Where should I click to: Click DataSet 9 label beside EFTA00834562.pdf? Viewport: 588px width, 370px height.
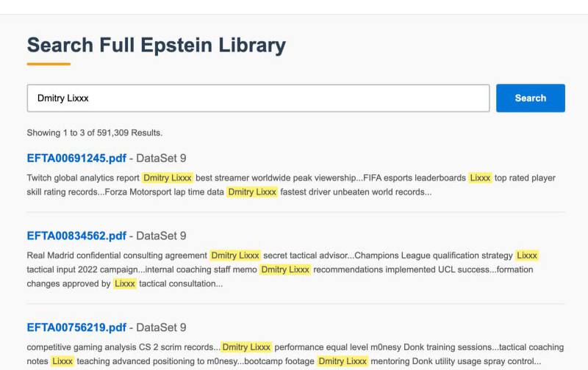coord(162,236)
